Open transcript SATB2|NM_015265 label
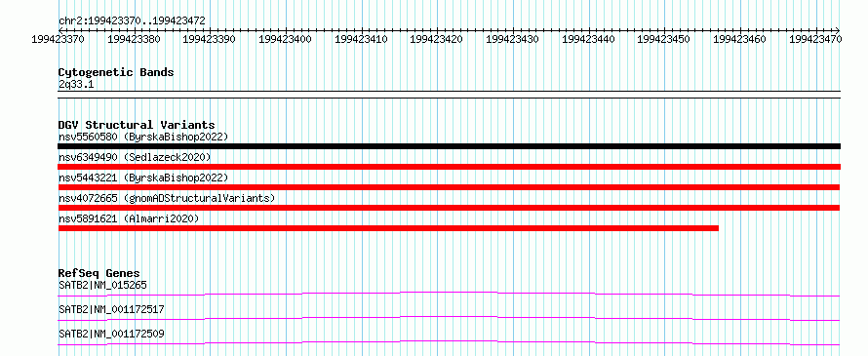 [x=103, y=285]
